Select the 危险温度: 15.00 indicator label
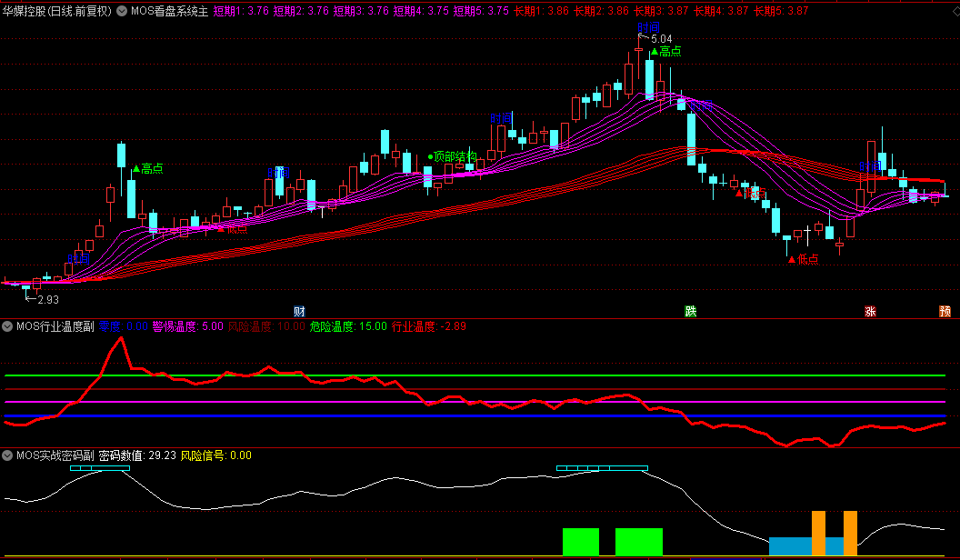The width and height of the screenshot is (960, 560). (348, 325)
